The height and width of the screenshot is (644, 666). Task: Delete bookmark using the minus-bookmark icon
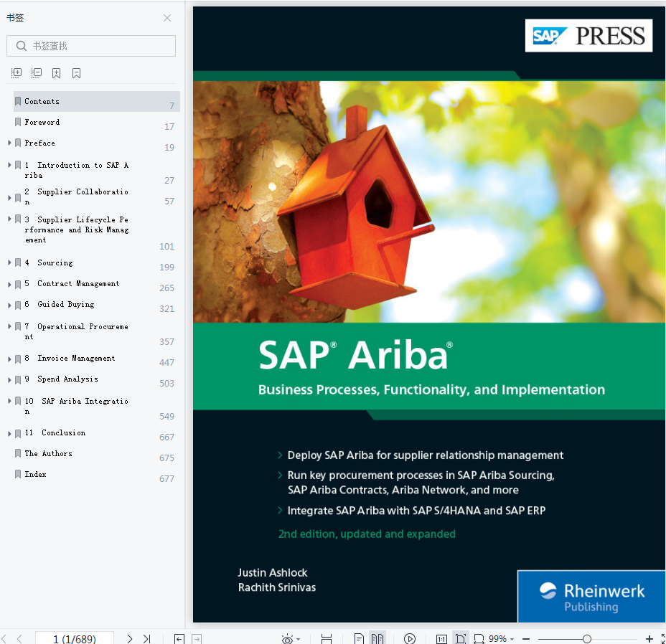[x=77, y=73]
